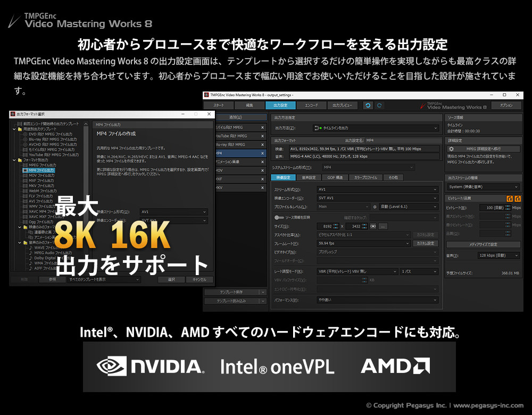532x415 pixels.
Task: Open the 出力方法 dropdown
Action: pyautogui.click(x=376, y=128)
